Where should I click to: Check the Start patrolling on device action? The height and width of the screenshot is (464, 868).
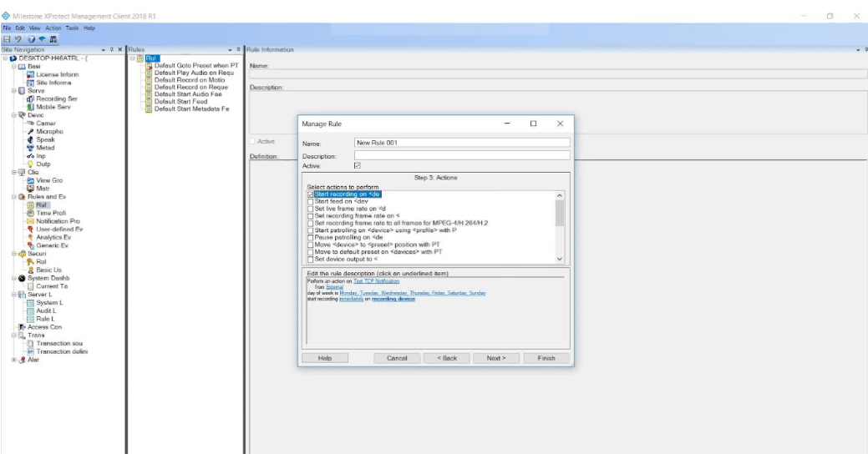coord(310,230)
